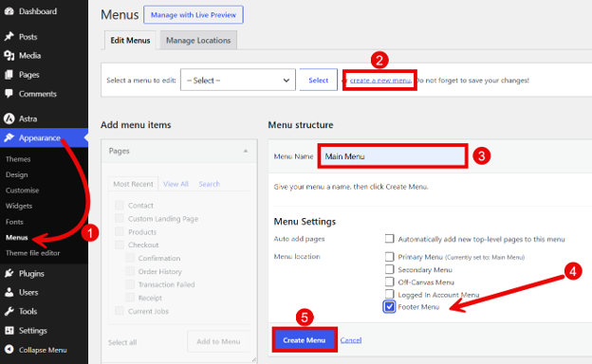Switch to the Edit Menus tab
This screenshot has height=364, width=592.
point(130,41)
